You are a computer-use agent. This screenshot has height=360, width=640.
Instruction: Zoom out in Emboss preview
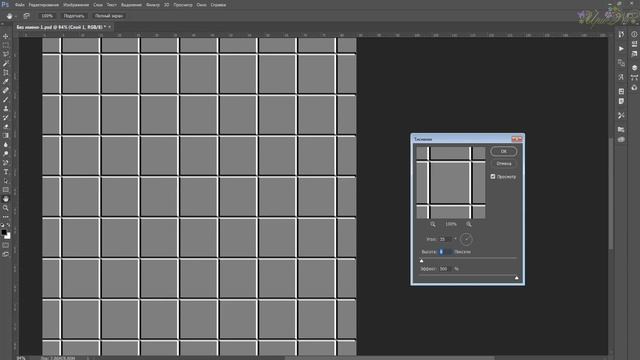coord(433,224)
